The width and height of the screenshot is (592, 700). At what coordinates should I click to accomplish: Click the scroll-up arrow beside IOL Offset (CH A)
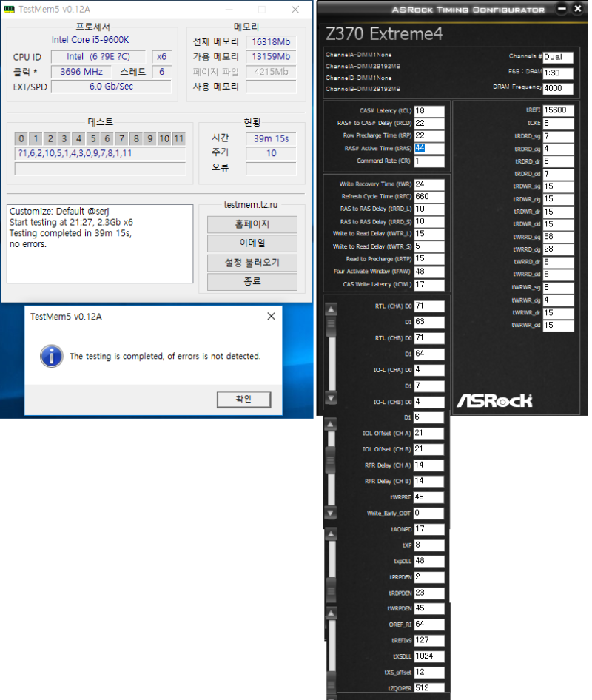pos(330,424)
